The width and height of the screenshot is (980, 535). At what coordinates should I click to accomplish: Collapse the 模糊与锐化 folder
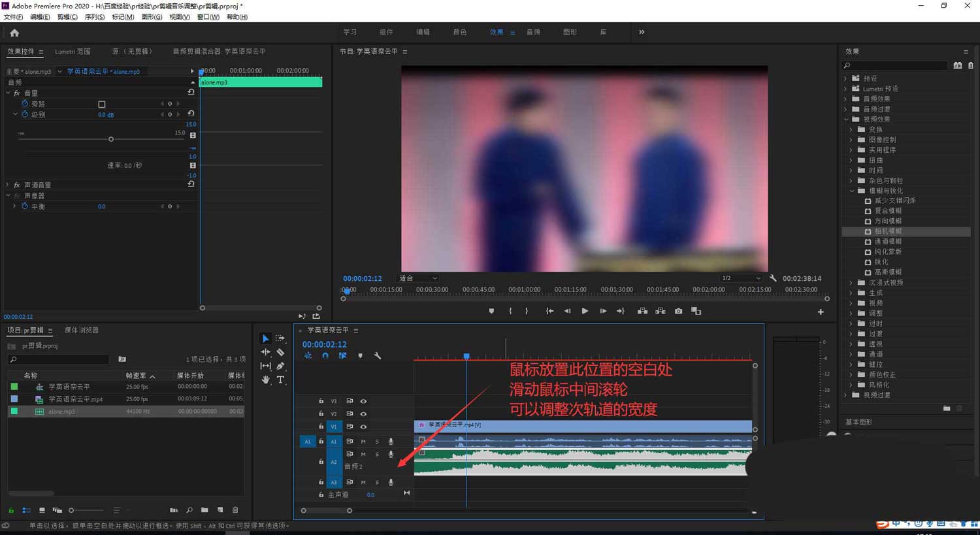[851, 191]
